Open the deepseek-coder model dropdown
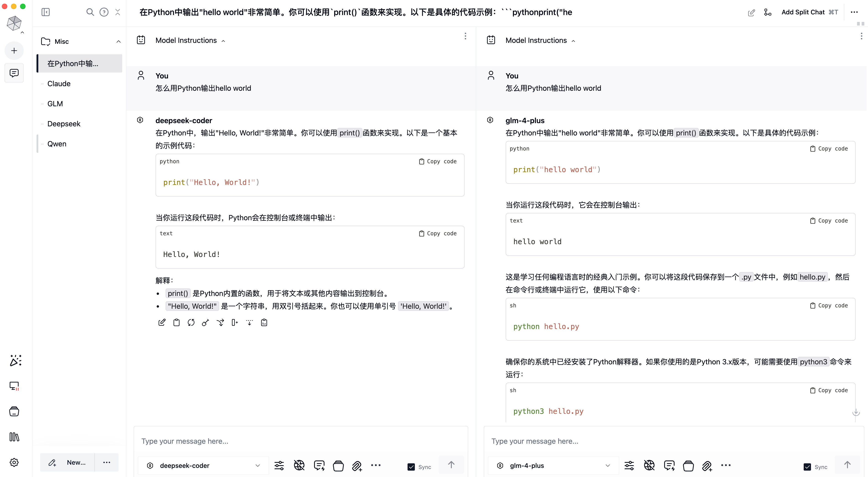The image size is (868, 477). pyautogui.click(x=203, y=466)
